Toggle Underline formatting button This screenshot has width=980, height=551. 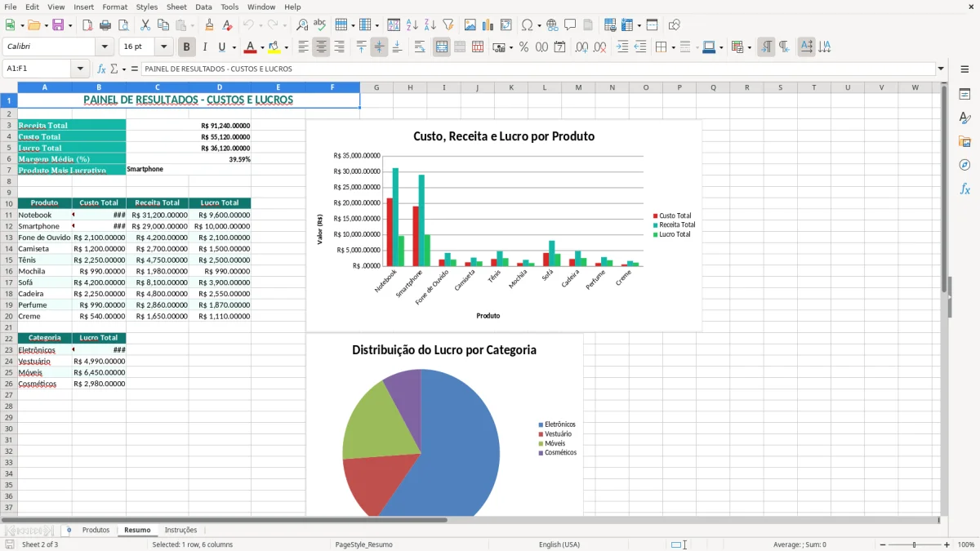(221, 47)
